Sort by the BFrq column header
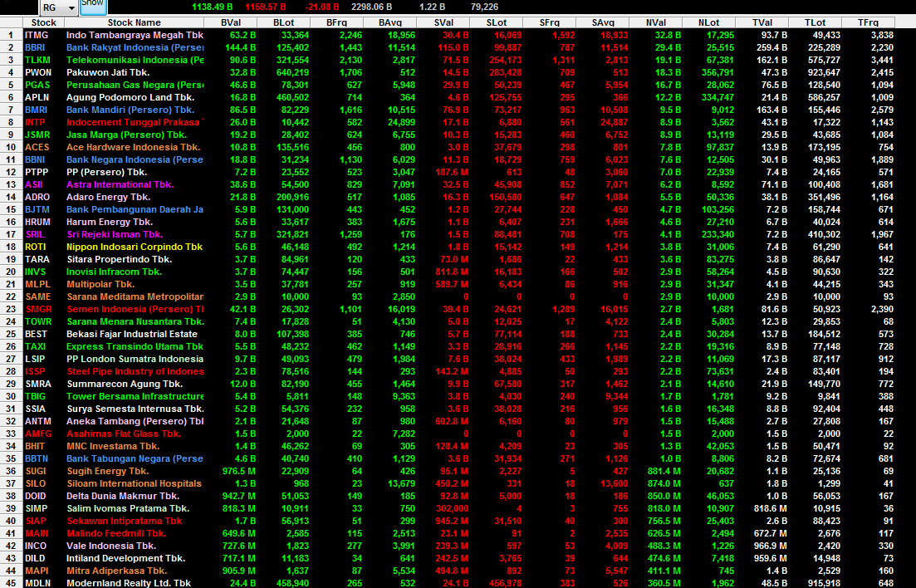The height and width of the screenshot is (588, 916). (x=336, y=22)
